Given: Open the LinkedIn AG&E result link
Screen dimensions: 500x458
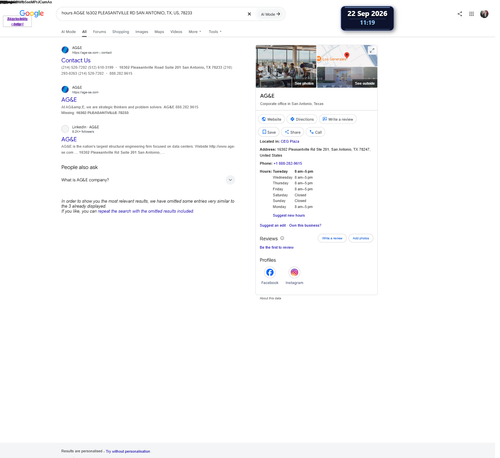Looking at the screenshot, I should tap(70, 140).
